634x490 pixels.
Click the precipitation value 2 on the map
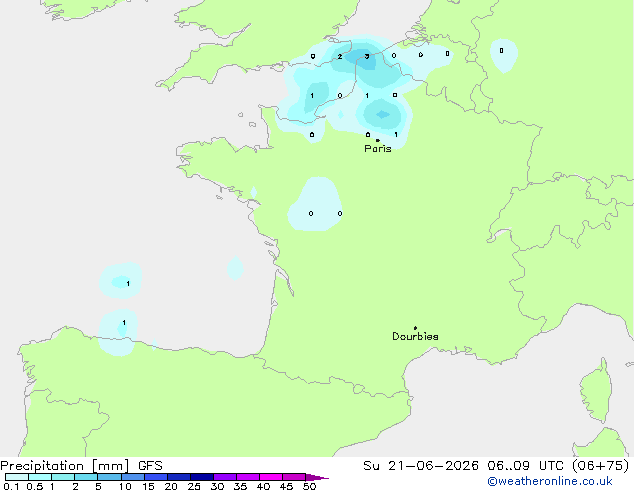[x=340, y=57]
